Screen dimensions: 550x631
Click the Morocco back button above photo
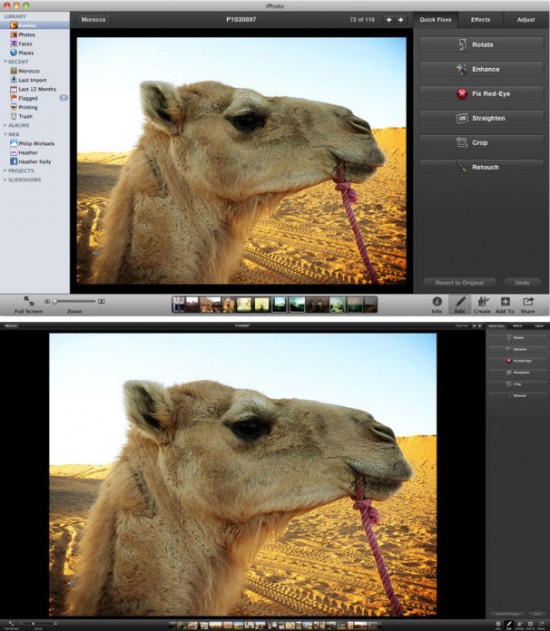93,20
